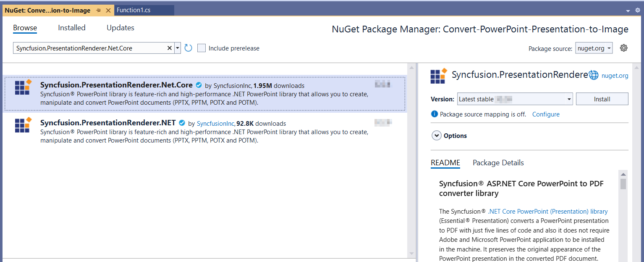
Task: Click verified badge on PresentationRenderer.Net.Core
Action: pyautogui.click(x=199, y=85)
